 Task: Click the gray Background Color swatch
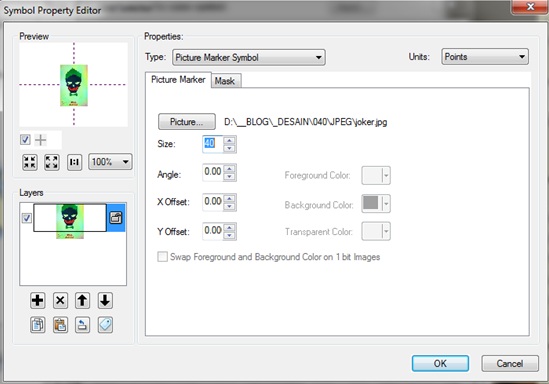point(371,203)
